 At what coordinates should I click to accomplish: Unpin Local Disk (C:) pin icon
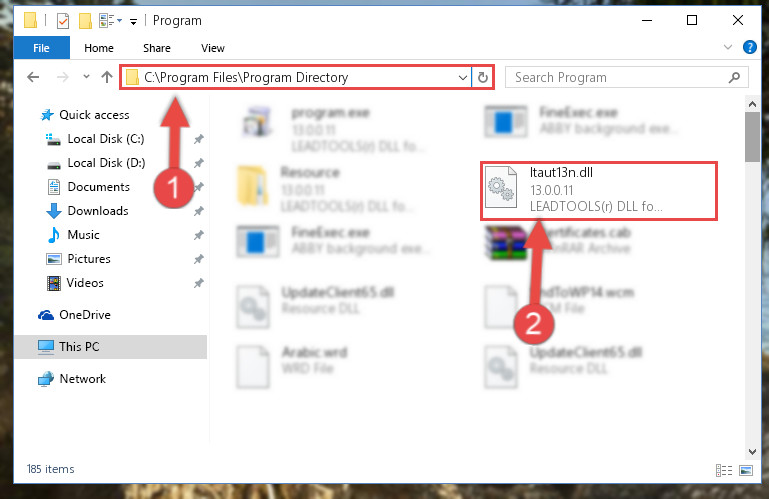click(x=199, y=139)
